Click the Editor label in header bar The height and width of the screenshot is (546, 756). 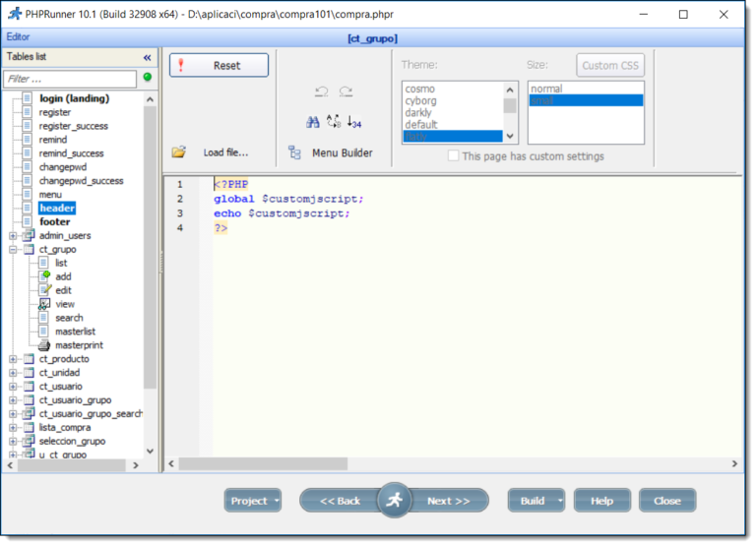[18, 36]
